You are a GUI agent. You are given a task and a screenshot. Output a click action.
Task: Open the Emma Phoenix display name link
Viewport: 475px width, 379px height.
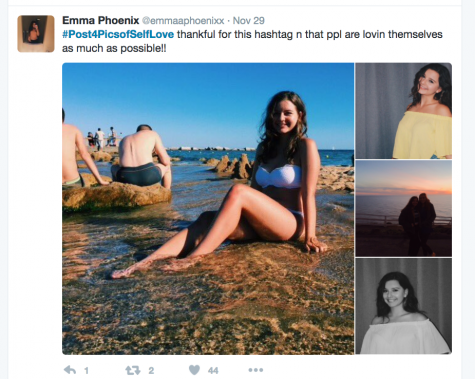pos(100,21)
